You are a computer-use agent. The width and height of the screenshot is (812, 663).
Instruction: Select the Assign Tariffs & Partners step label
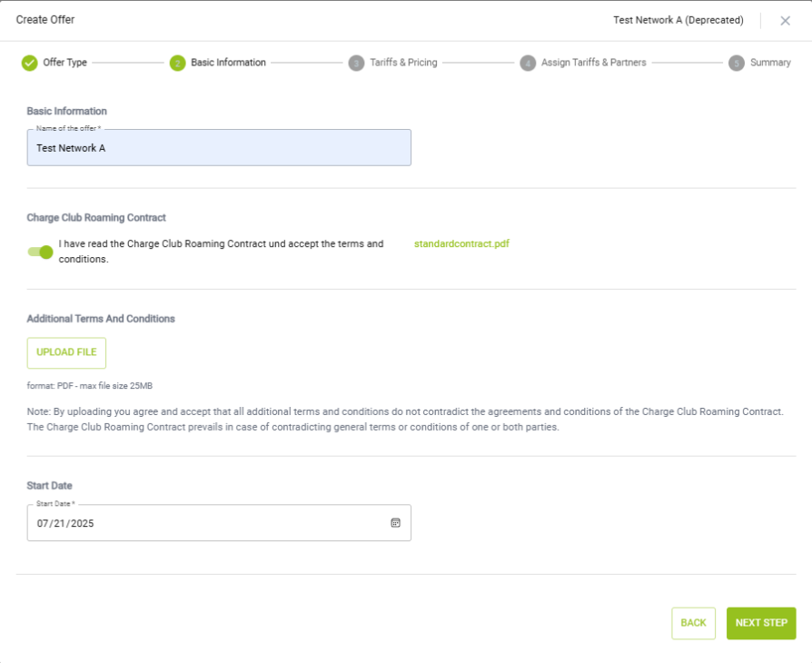[593, 62]
